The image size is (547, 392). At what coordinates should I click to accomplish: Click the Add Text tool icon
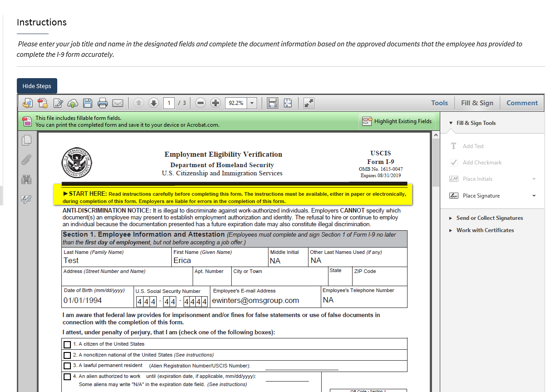(453, 146)
